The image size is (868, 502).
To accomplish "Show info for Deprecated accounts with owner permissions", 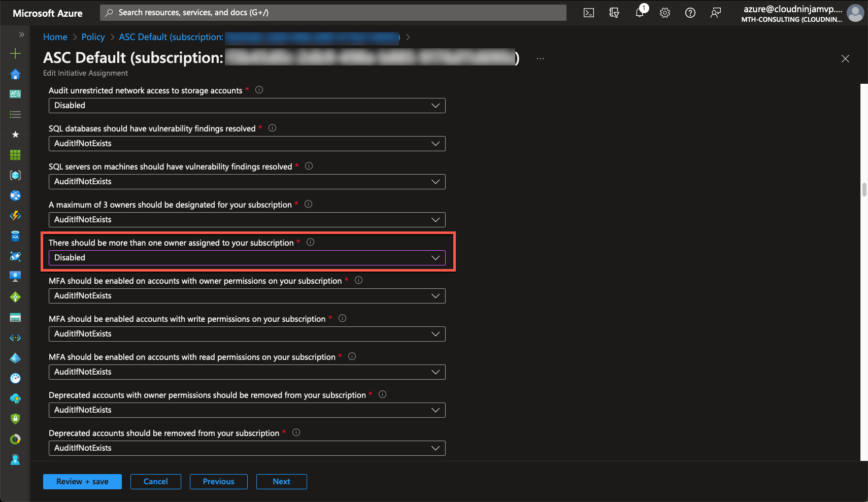I will (x=382, y=394).
